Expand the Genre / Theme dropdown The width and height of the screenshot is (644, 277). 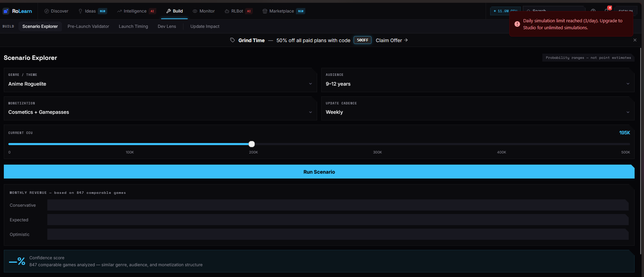click(x=160, y=80)
